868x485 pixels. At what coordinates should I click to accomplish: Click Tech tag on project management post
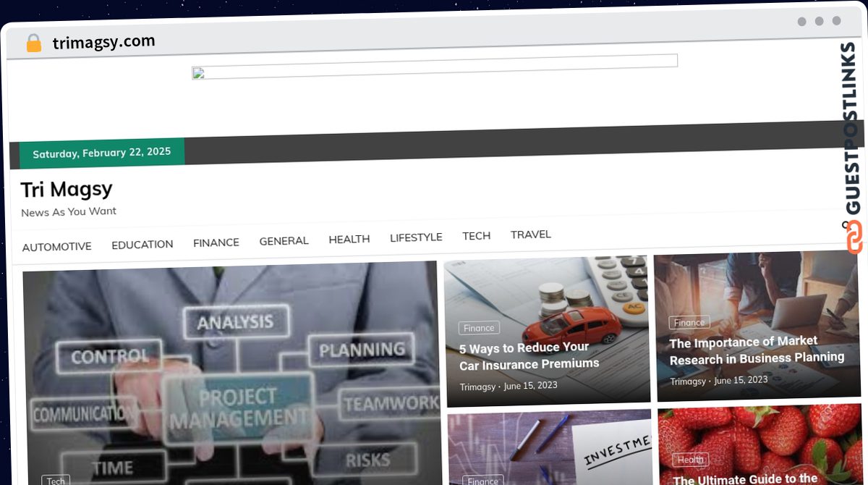click(x=56, y=481)
